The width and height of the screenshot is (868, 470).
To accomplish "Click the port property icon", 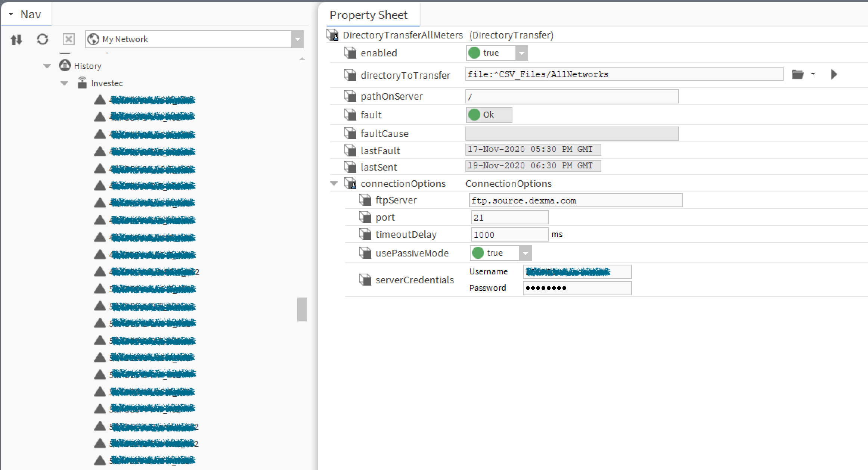I will (365, 217).
